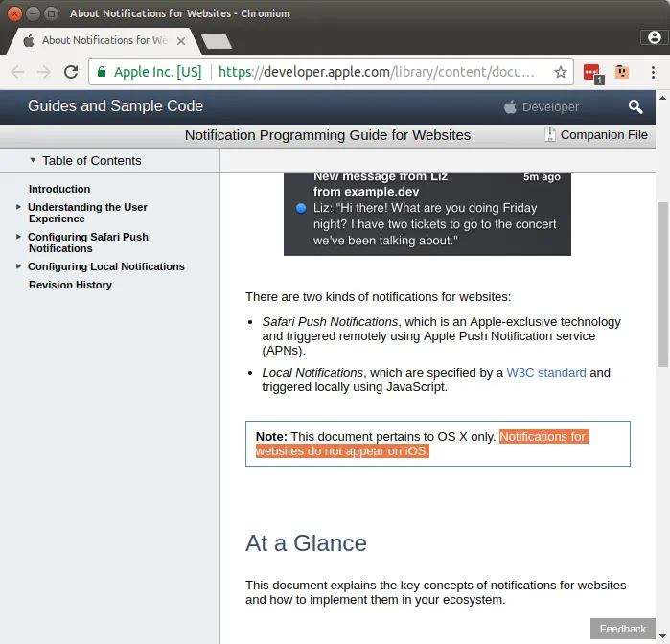
Task: Open the orange face extension icon
Action: (x=622, y=72)
